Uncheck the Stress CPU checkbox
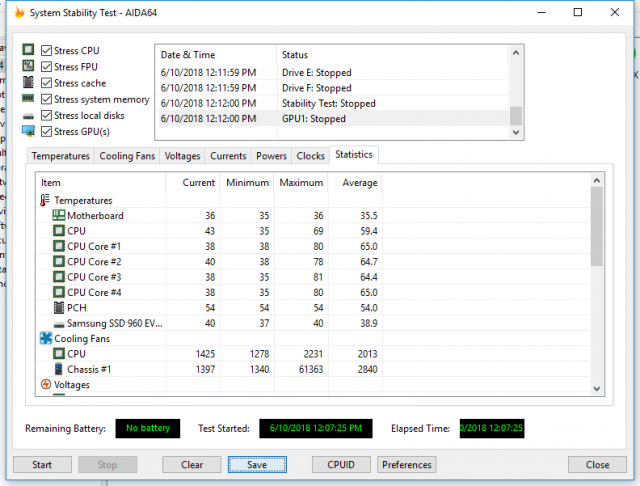The width and height of the screenshot is (640, 486). [x=47, y=51]
